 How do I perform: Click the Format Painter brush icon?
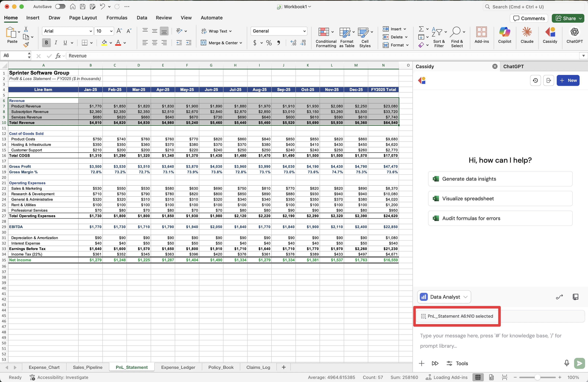[26, 45]
